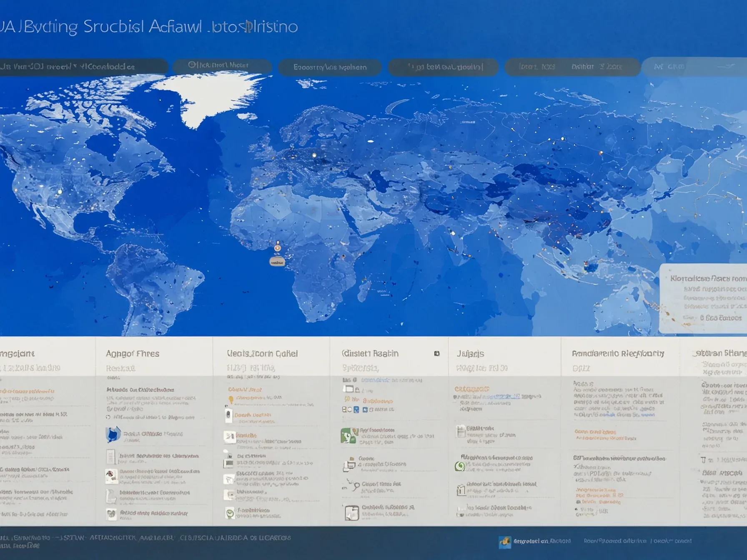Click the blue shield icon in second column
The width and height of the screenshot is (747, 560).
[x=113, y=434]
